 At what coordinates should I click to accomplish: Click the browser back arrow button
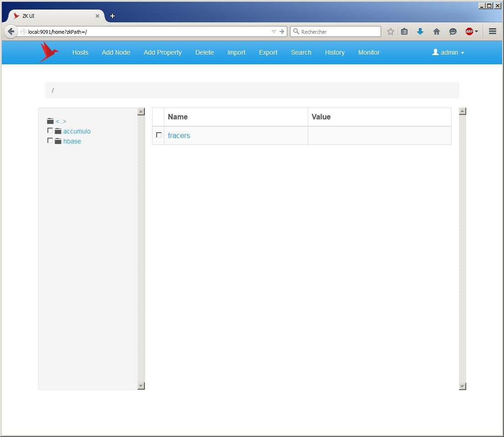point(11,31)
